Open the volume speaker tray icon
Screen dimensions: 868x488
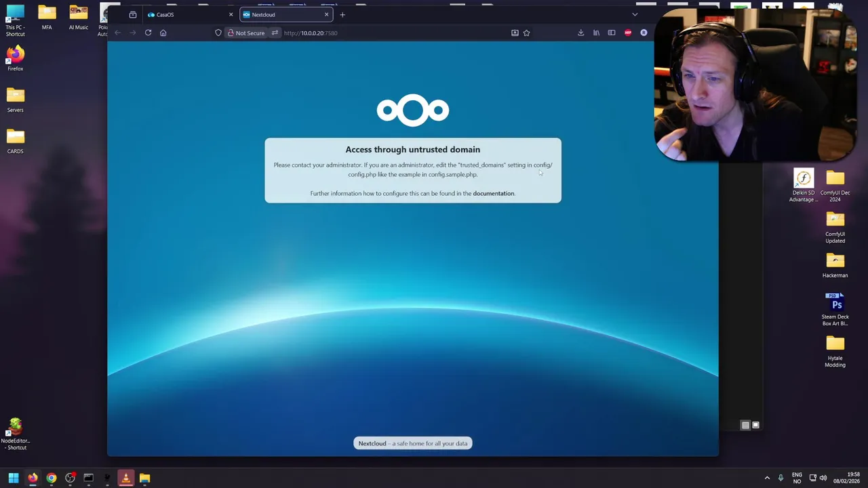click(823, 478)
